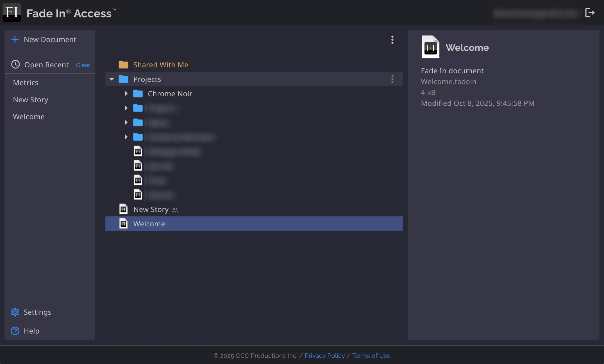Click the Open Recent clock icon
This screenshot has height=364, width=604.
tap(15, 65)
